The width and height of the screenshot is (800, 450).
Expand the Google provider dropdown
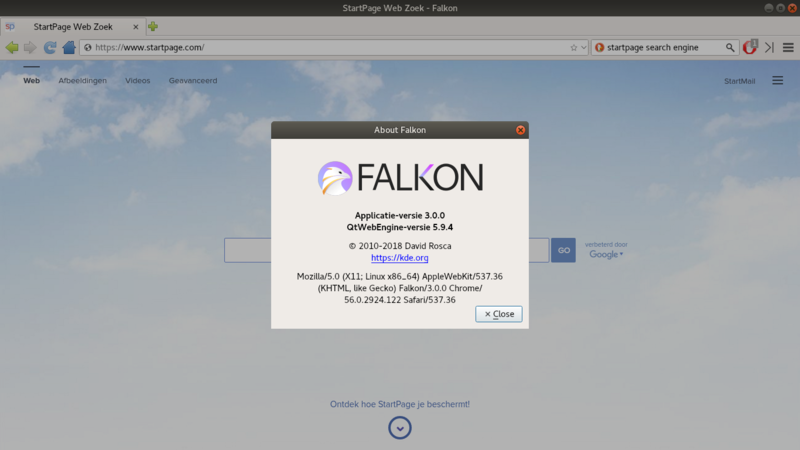click(x=606, y=255)
